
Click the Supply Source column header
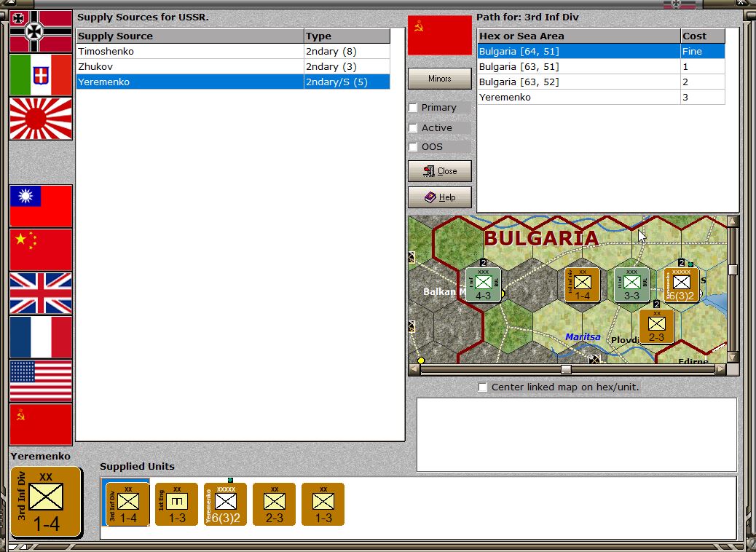pos(190,36)
